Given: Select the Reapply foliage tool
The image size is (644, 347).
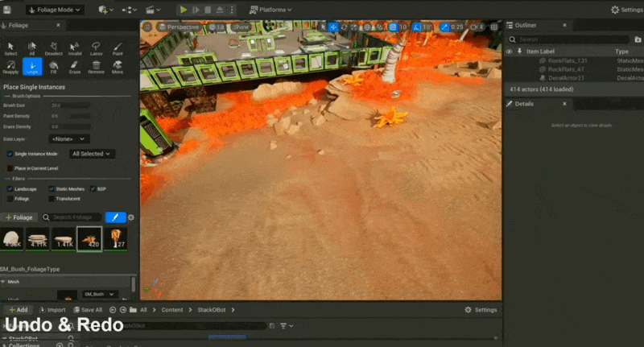Looking at the screenshot, I should [x=10, y=66].
